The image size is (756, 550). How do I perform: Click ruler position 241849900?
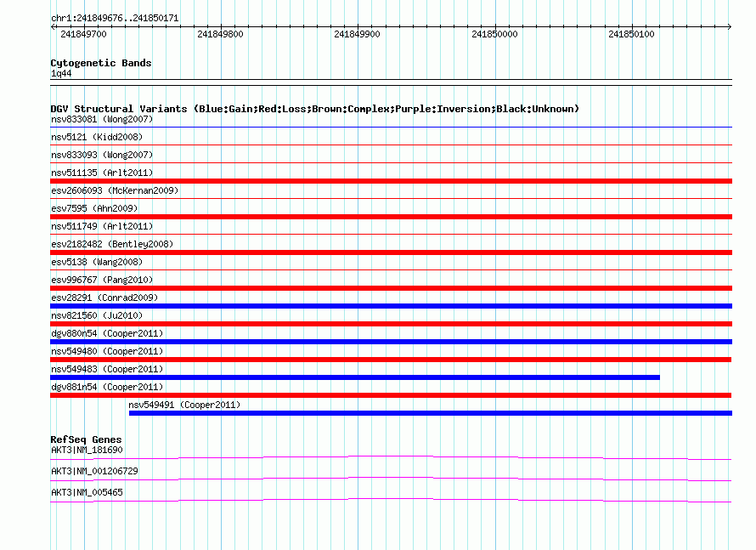click(358, 34)
